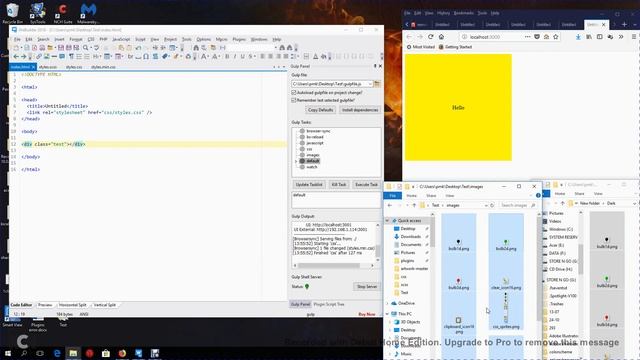Click the paragraph pilcrow icon
Viewport: 640px width, 360px height.
click(x=71, y=56)
